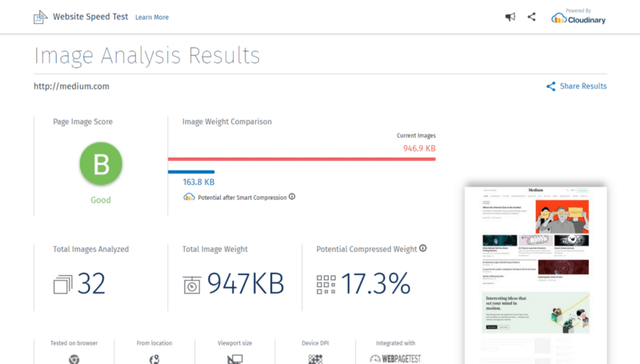The width and height of the screenshot is (640, 364).
Task: Click the Share Results share icon
Action: (x=551, y=86)
